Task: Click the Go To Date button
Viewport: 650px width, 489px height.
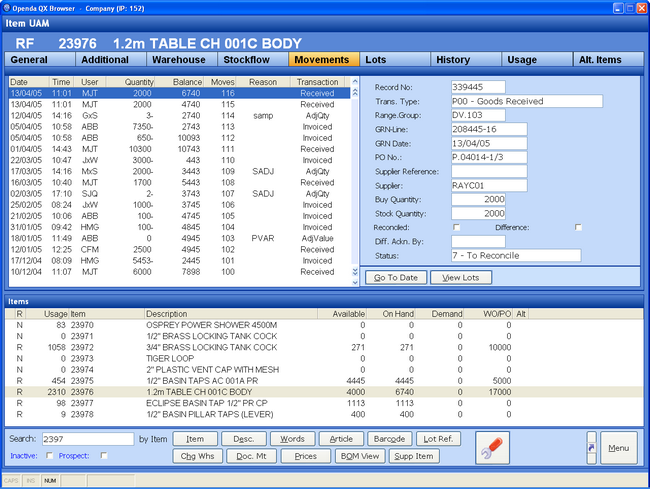Action: tap(396, 278)
